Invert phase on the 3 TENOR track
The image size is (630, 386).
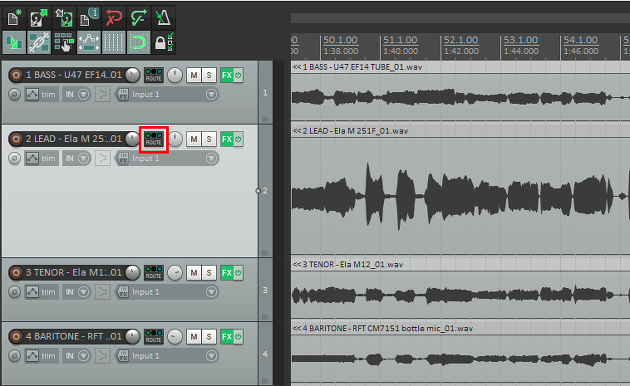pyautogui.click(x=14, y=292)
